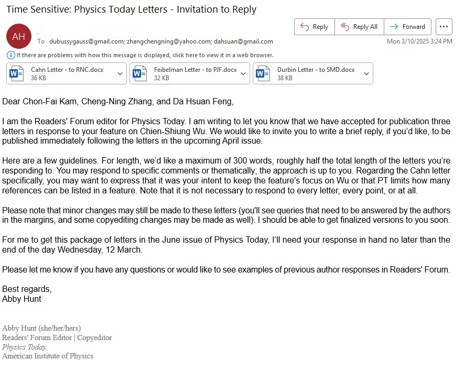462x365 pixels.
Task: Click the Forward arrow icon
Action: click(394, 27)
